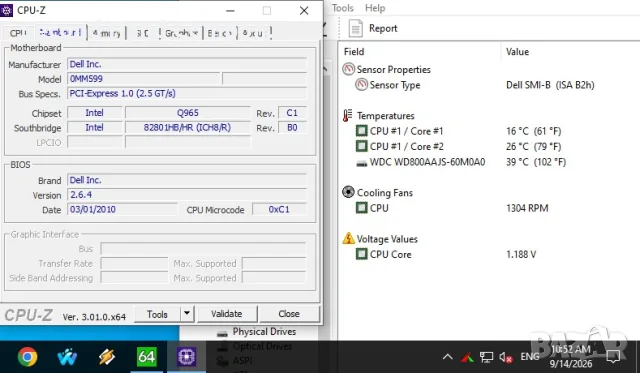The image size is (640, 373).
Task: Click the CPU-Z title bar app icon
Action: click(x=7, y=10)
